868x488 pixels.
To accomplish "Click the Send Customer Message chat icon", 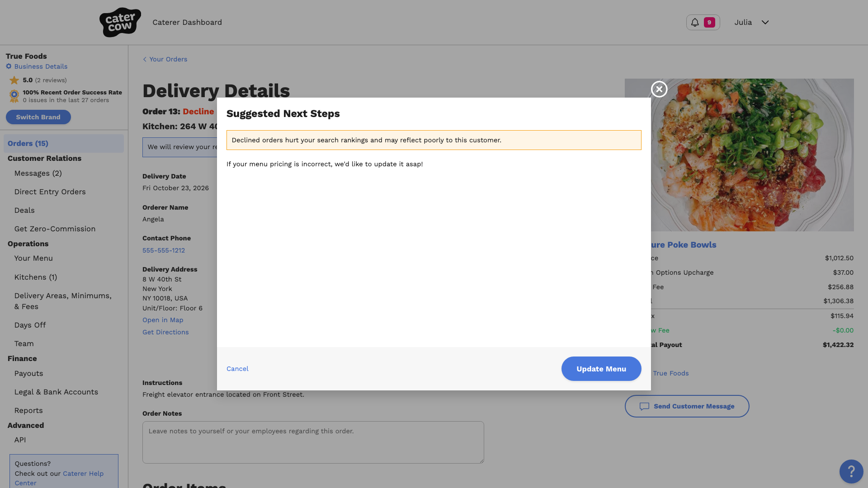I will pyautogui.click(x=644, y=406).
